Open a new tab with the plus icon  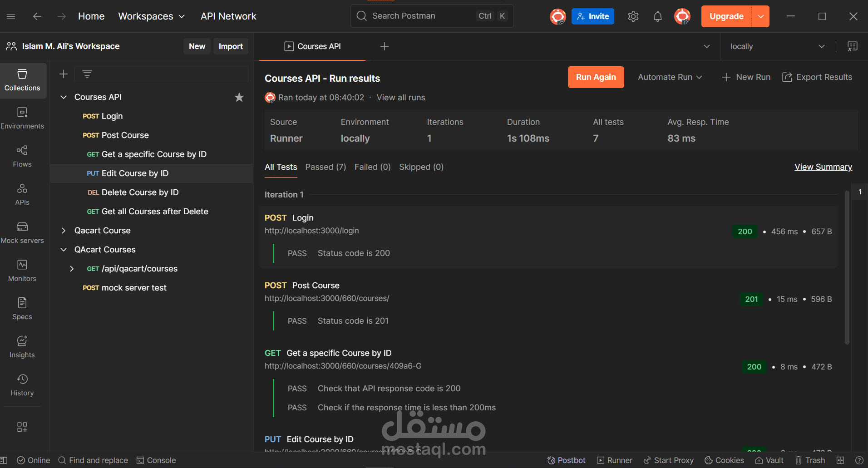coord(385,46)
